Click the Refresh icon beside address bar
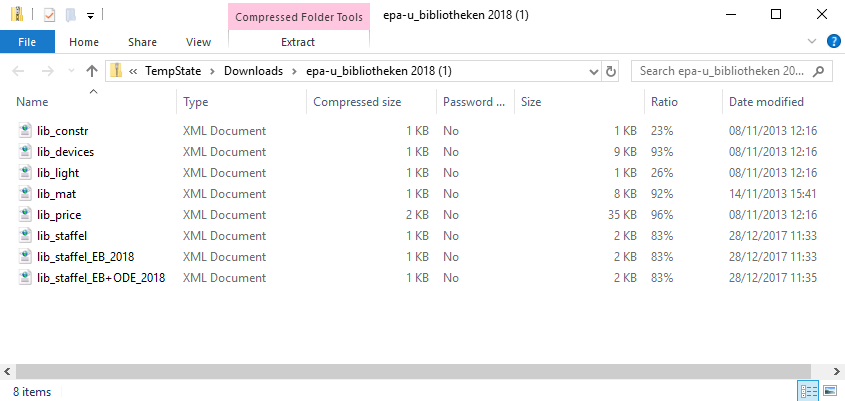Image resolution: width=845 pixels, height=401 pixels. (611, 71)
